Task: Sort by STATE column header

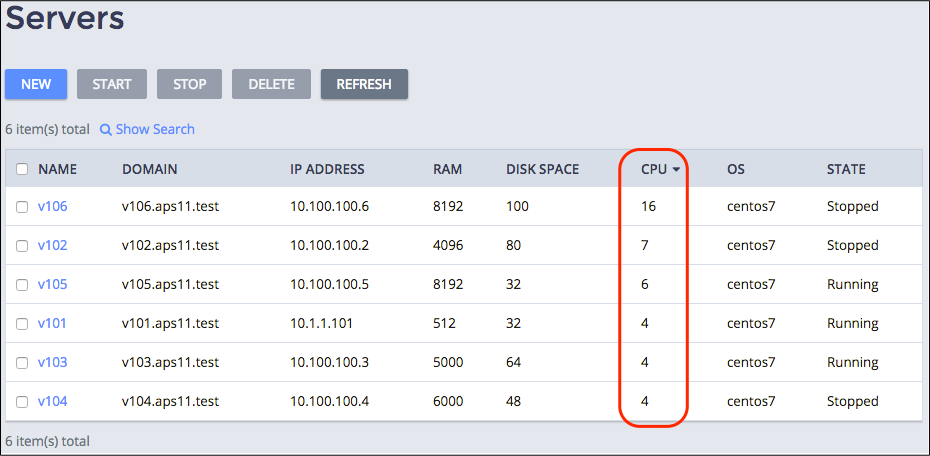Action: tap(846, 169)
